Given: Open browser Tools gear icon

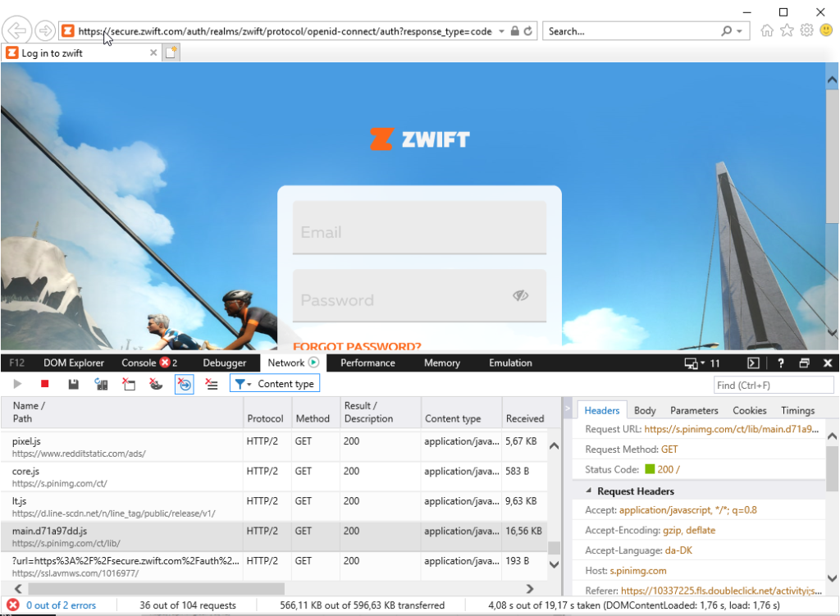Looking at the screenshot, I should (807, 30).
